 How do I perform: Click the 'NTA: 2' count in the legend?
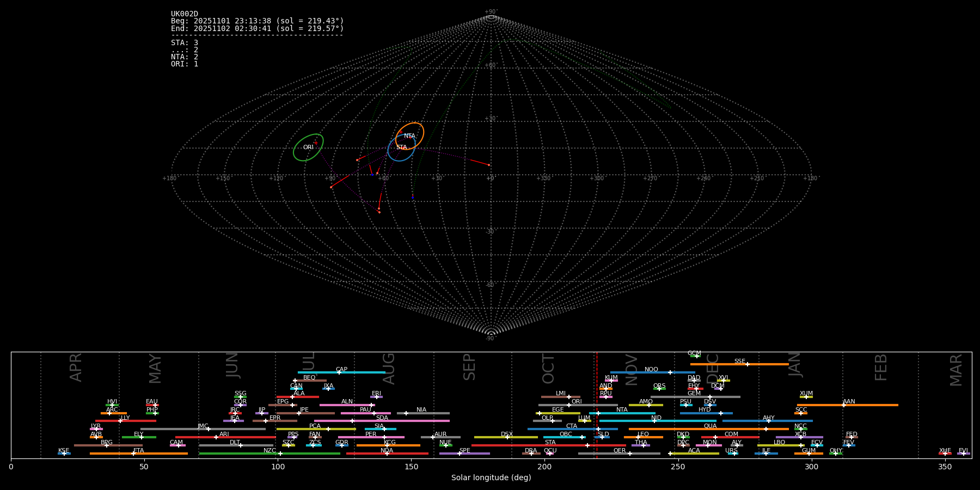tap(185, 57)
